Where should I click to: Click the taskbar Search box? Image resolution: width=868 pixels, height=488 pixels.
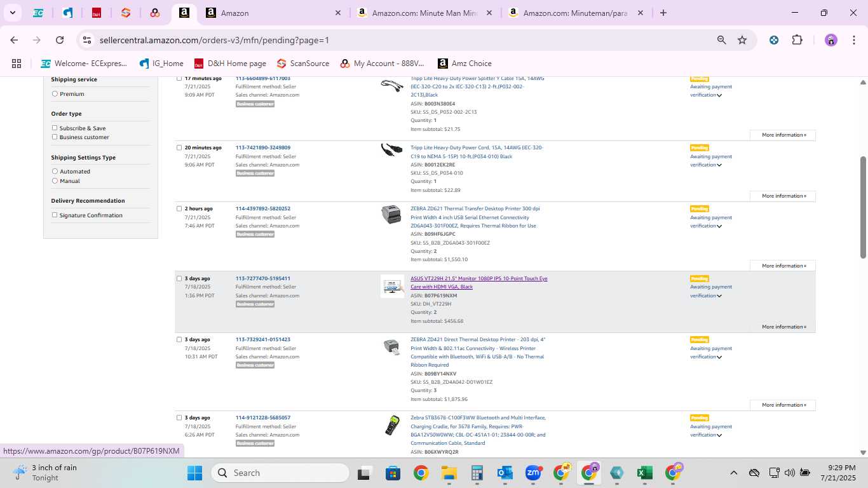coord(280,473)
